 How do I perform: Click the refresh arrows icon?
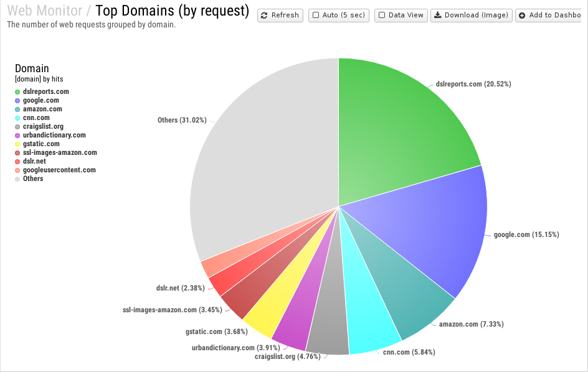tap(264, 16)
